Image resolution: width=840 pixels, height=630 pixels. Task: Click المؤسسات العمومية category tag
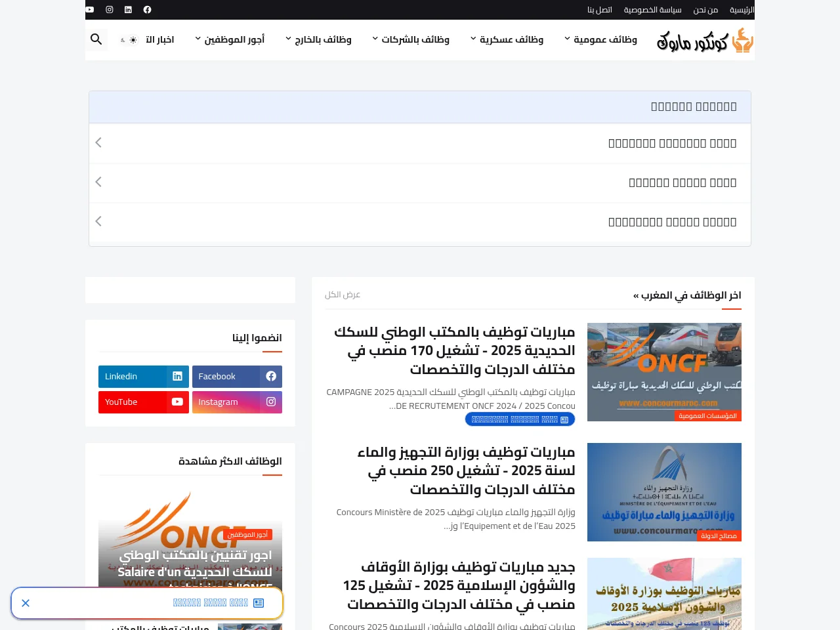(x=707, y=416)
